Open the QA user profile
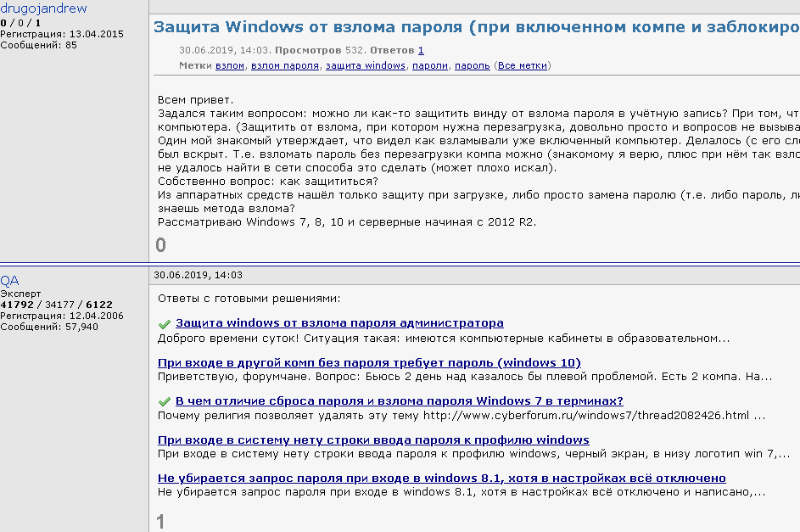Image resolution: width=800 pixels, height=532 pixels. tap(9, 281)
